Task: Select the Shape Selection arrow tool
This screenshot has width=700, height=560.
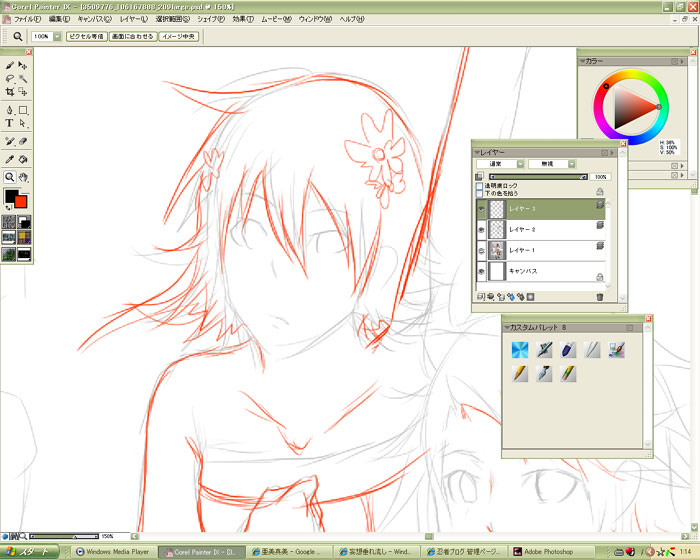Action: pyautogui.click(x=23, y=123)
